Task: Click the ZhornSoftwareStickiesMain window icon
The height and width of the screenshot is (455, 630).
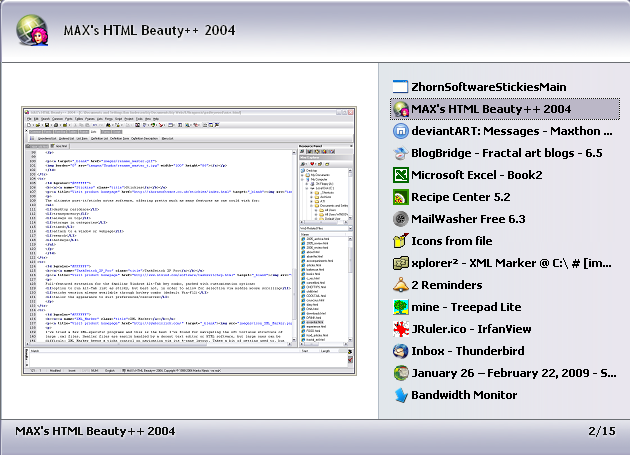Action: point(400,87)
